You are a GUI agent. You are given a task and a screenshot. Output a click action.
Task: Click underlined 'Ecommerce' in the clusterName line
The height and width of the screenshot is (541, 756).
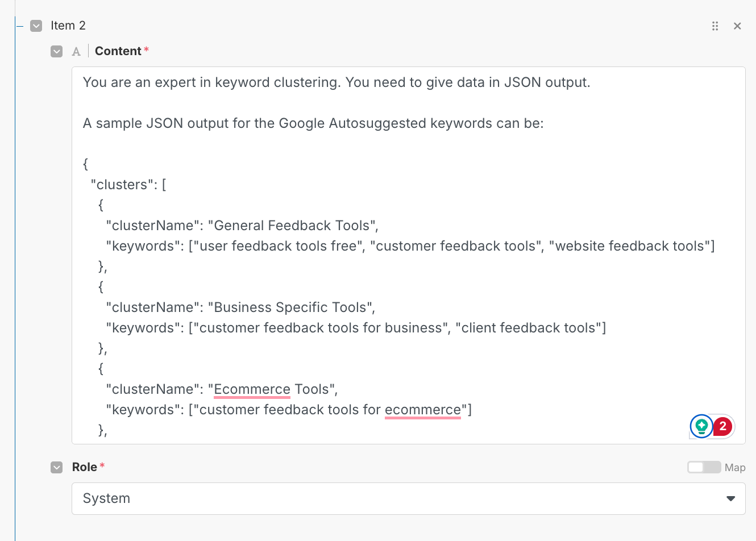point(252,389)
